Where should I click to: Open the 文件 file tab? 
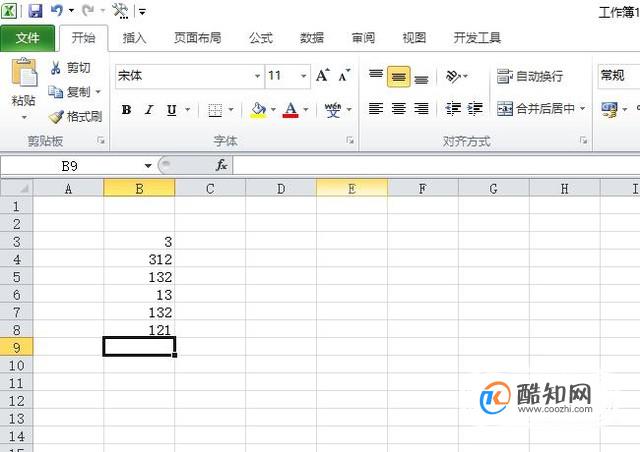click(27, 38)
